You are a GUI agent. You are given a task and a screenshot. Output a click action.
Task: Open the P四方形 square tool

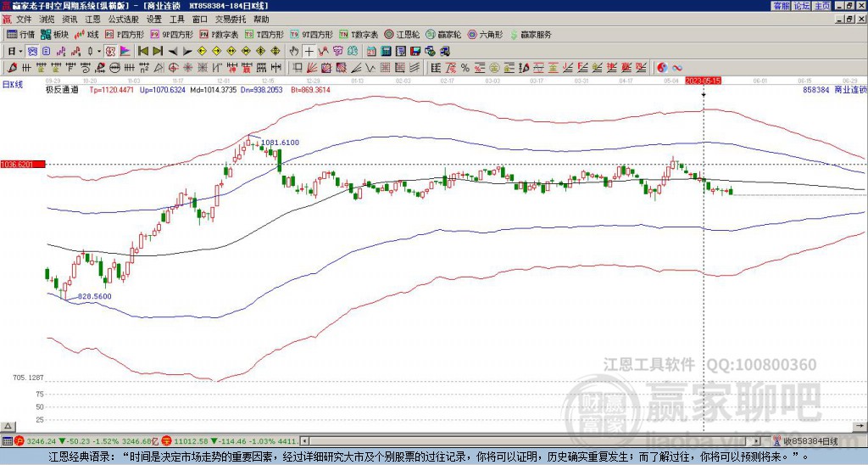[125, 34]
